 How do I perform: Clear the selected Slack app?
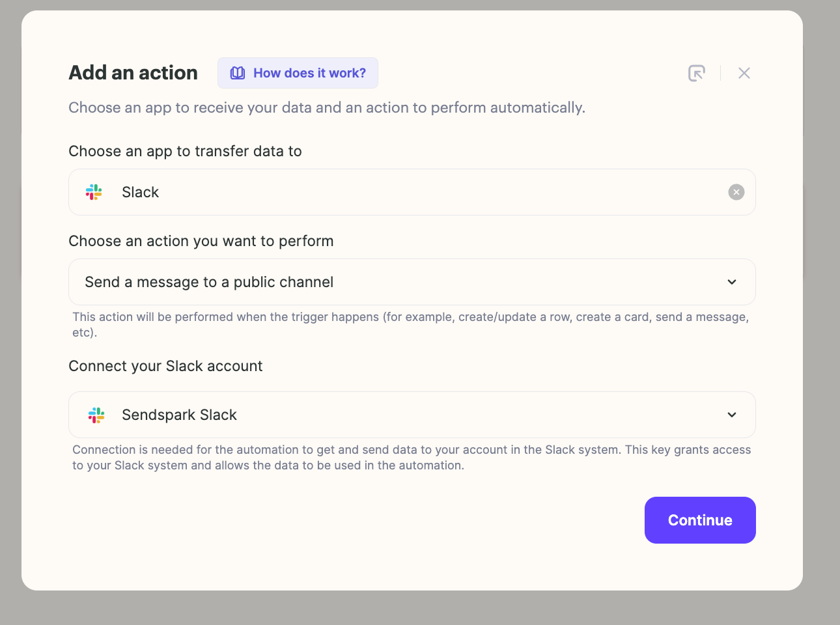pyautogui.click(x=736, y=192)
